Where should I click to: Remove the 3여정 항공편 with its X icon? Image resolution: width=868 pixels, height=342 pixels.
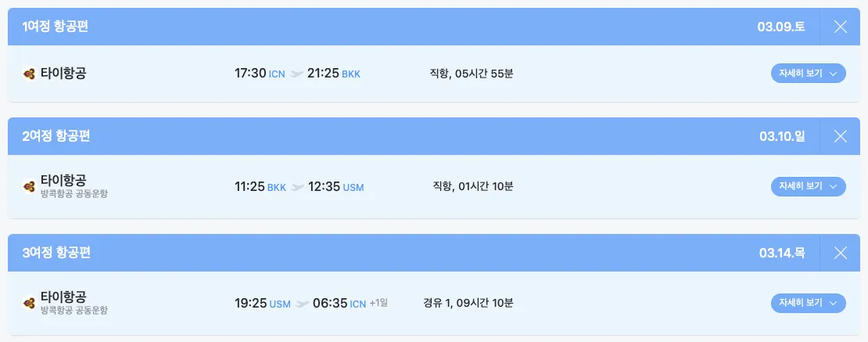(841, 253)
